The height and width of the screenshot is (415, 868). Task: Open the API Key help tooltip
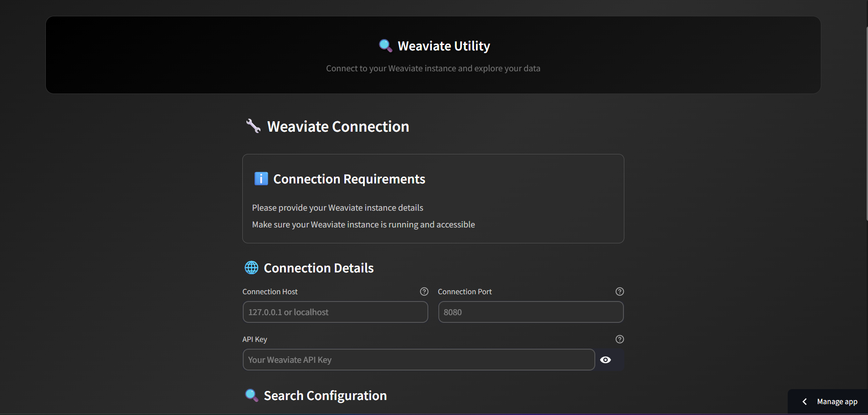(x=620, y=339)
